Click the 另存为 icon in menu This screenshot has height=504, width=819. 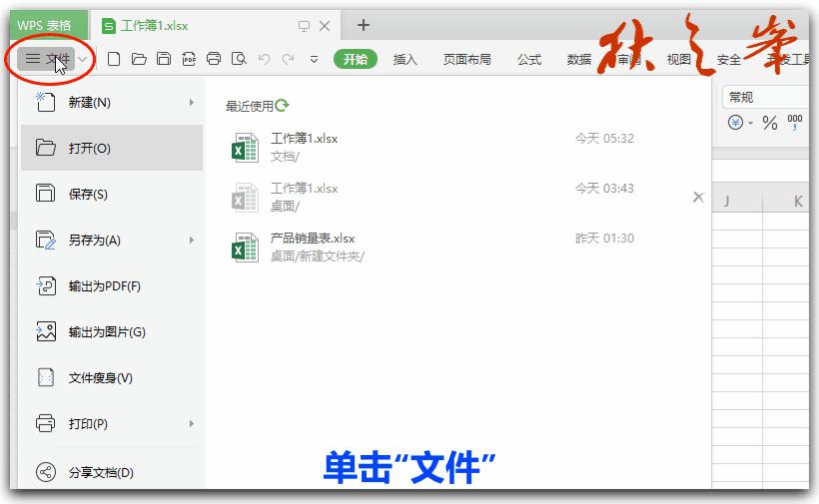(46, 240)
